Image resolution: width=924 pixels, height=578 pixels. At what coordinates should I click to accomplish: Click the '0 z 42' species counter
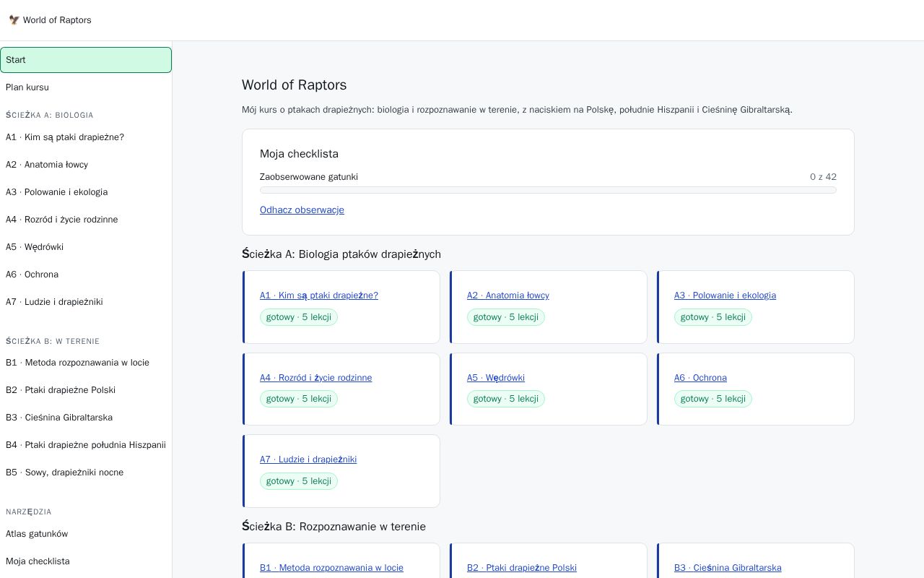(x=823, y=177)
